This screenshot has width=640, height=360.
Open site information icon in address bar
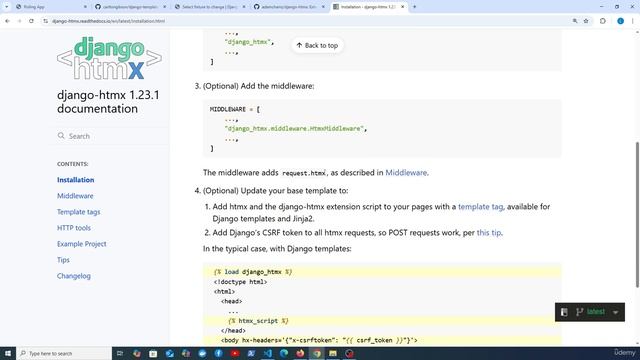pyautogui.click(x=45, y=21)
